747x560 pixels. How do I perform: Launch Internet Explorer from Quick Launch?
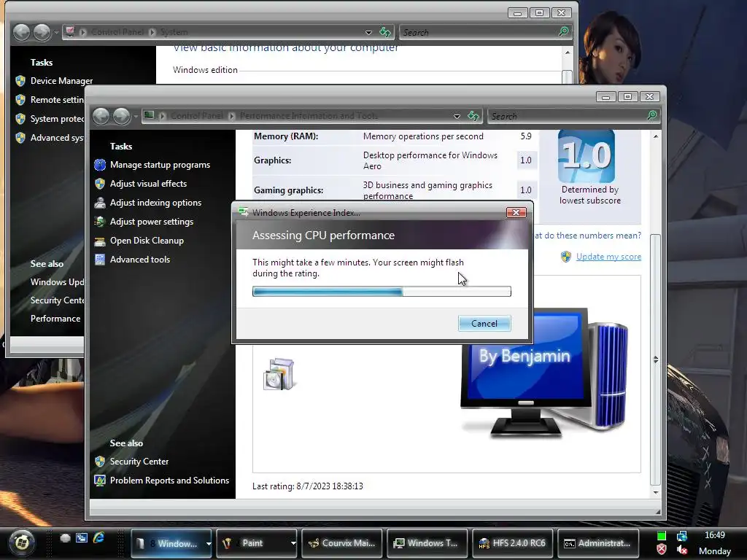(99, 537)
